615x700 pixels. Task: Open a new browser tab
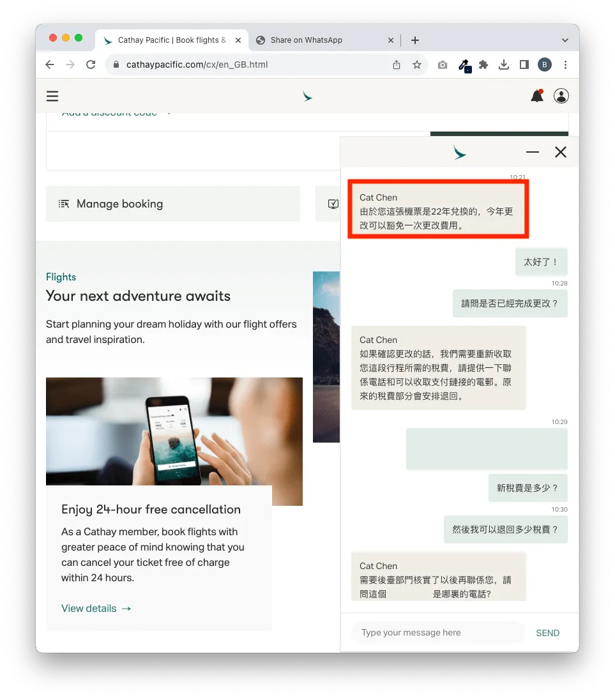(x=415, y=40)
